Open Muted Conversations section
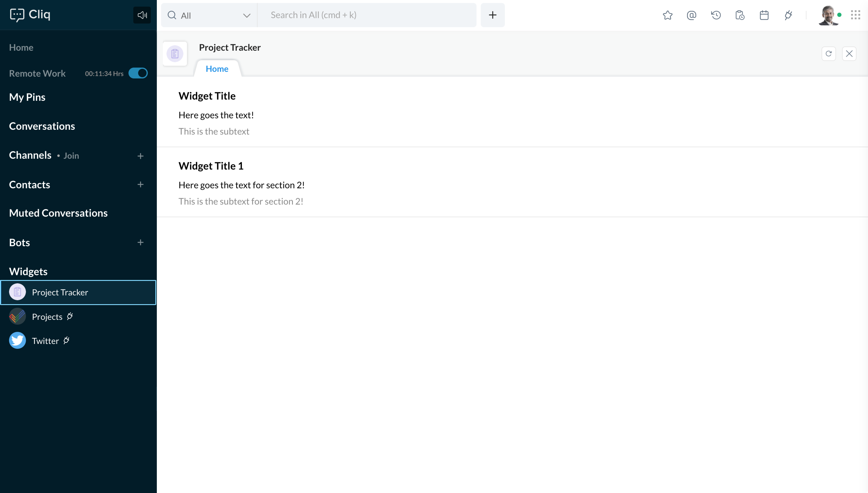 tap(58, 213)
